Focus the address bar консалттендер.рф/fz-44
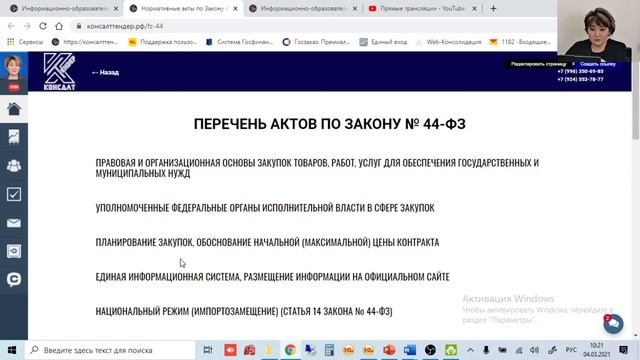640x360 pixels. tap(125, 26)
